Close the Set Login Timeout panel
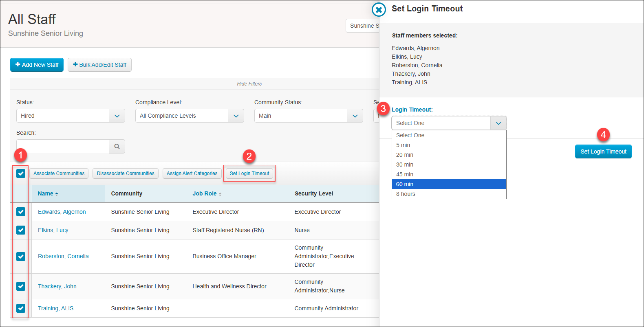The height and width of the screenshot is (327, 644). (379, 9)
